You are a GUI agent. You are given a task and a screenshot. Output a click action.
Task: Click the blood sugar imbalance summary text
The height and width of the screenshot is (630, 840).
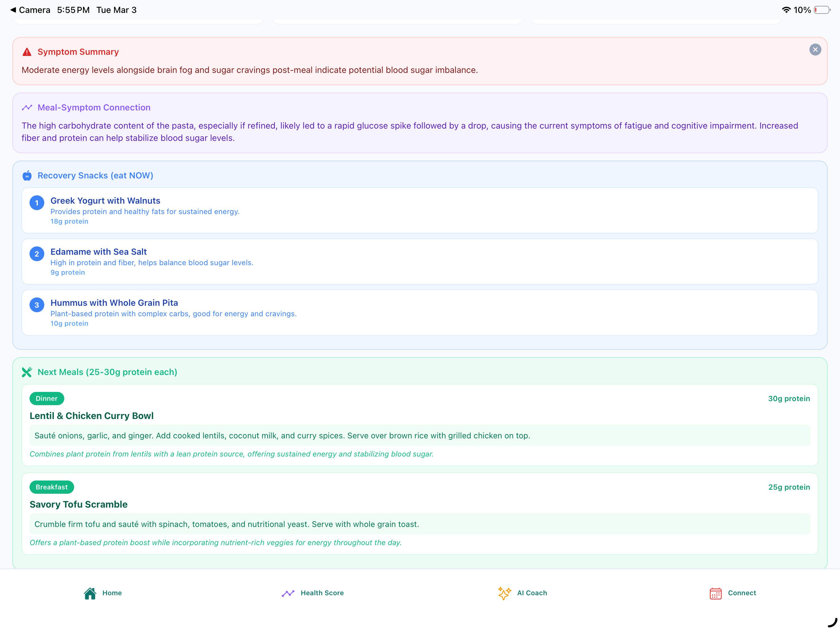pyautogui.click(x=249, y=70)
